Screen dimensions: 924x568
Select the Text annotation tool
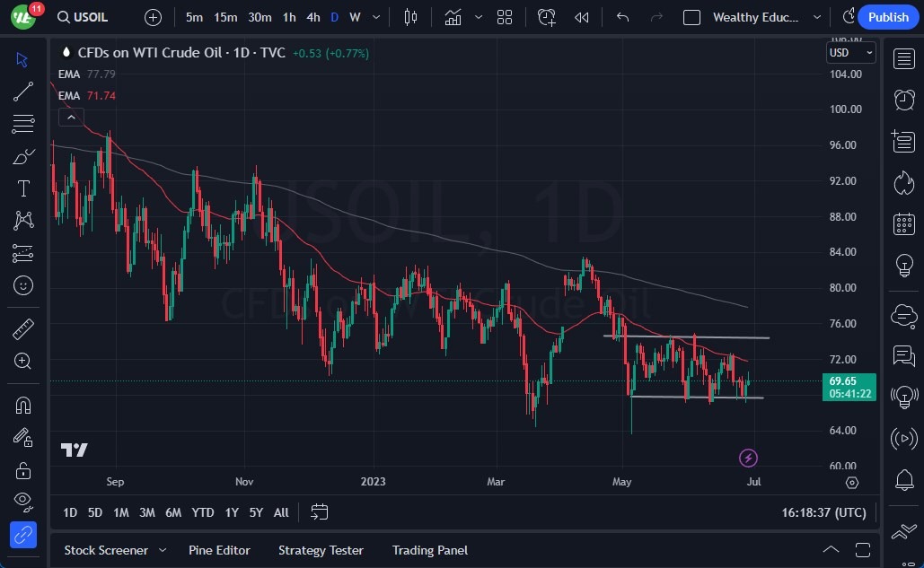(22, 188)
